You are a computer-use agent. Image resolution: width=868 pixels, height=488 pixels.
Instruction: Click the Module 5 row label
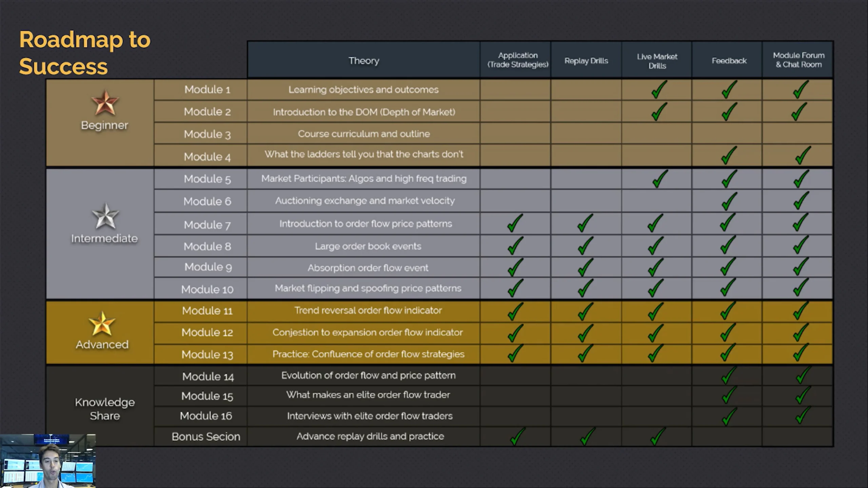pos(208,179)
